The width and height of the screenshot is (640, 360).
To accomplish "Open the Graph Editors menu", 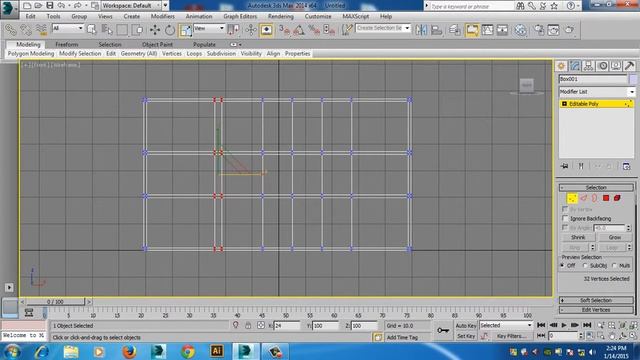I will [x=240, y=16].
